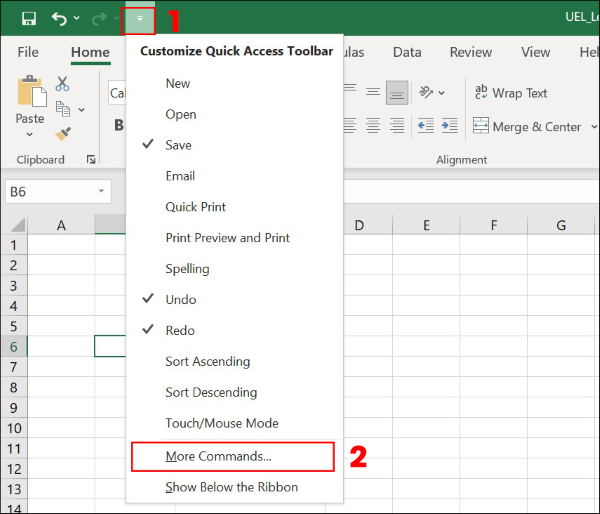
Task: Click Merge & Center button
Action: tap(527, 126)
